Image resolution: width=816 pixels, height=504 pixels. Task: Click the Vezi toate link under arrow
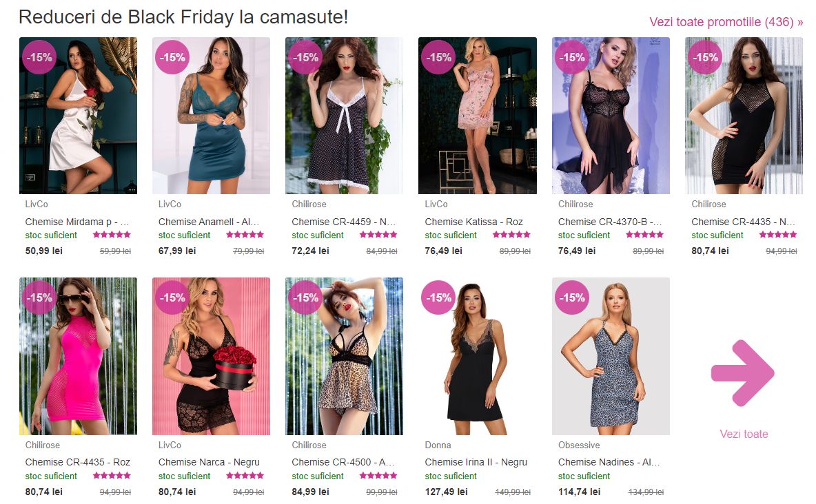(x=744, y=434)
